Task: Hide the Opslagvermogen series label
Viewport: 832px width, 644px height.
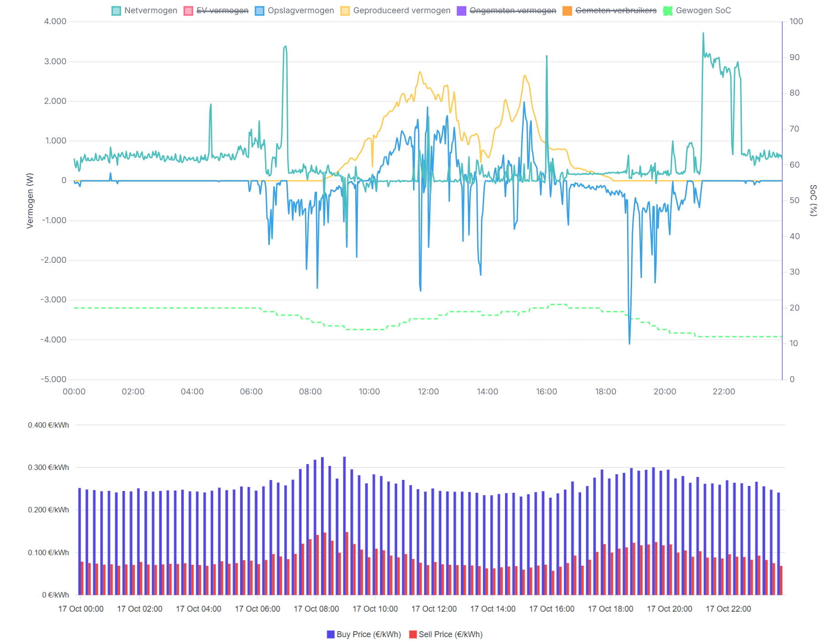Action: [x=301, y=10]
